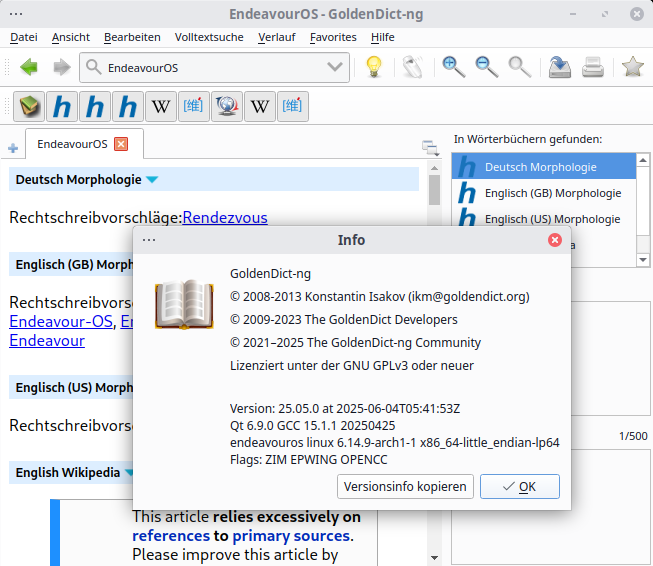
Task: Open the primary sources link
Action: pyautogui.click(x=291, y=536)
